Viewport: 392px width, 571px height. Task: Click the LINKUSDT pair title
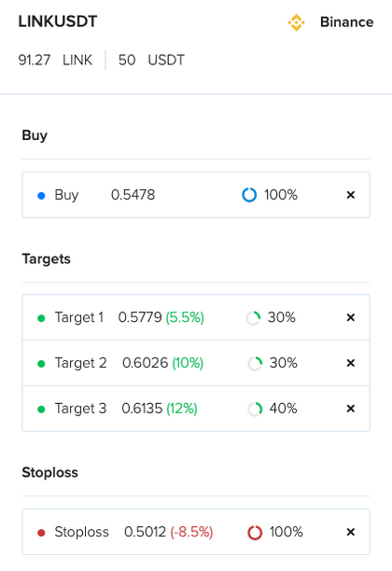58,21
